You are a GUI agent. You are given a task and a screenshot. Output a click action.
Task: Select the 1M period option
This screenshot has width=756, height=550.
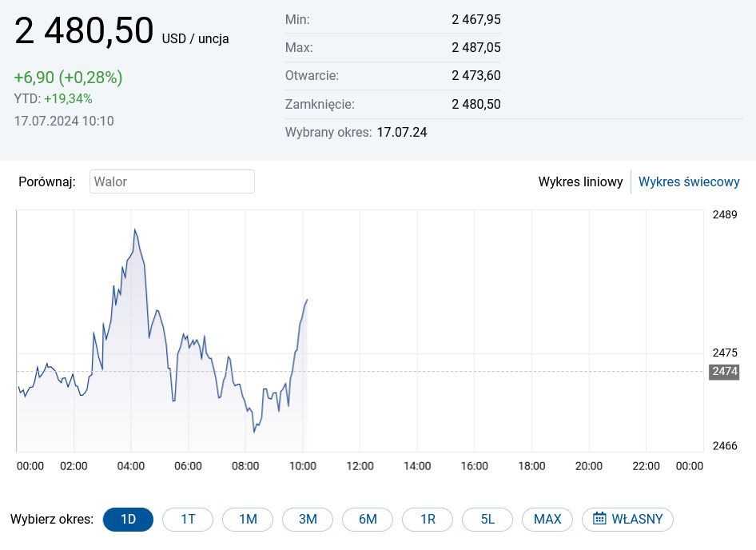coord(248,519)
